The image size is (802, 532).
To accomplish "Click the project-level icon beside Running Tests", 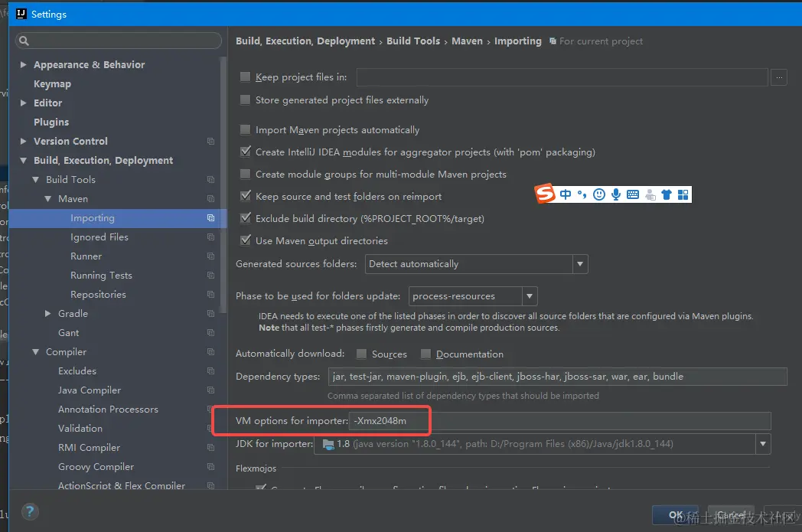I will (210, 276).
